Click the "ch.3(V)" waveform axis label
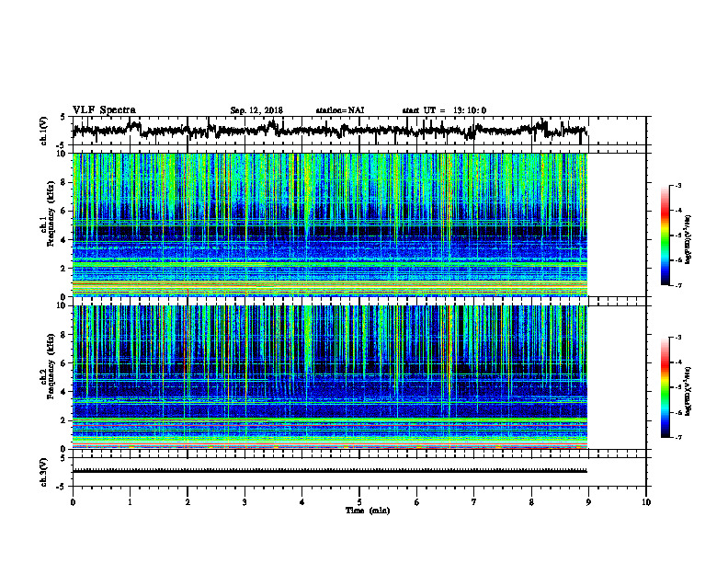 44,472
